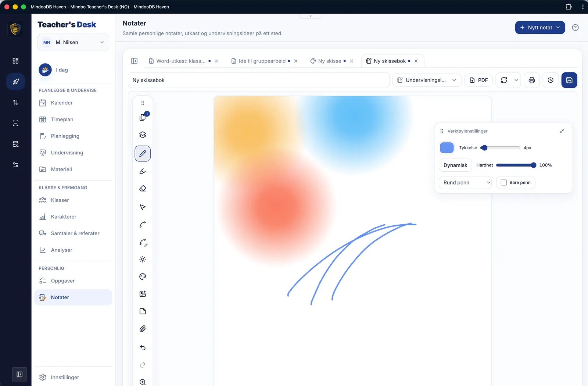Click the Nytt notat button
Screen dimensions: 588x386
point(540,28)
